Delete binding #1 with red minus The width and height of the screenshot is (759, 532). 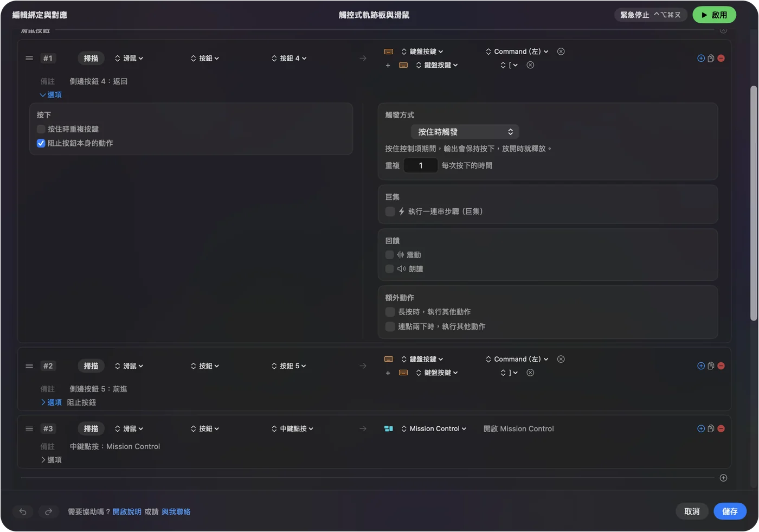click(721, 58)
